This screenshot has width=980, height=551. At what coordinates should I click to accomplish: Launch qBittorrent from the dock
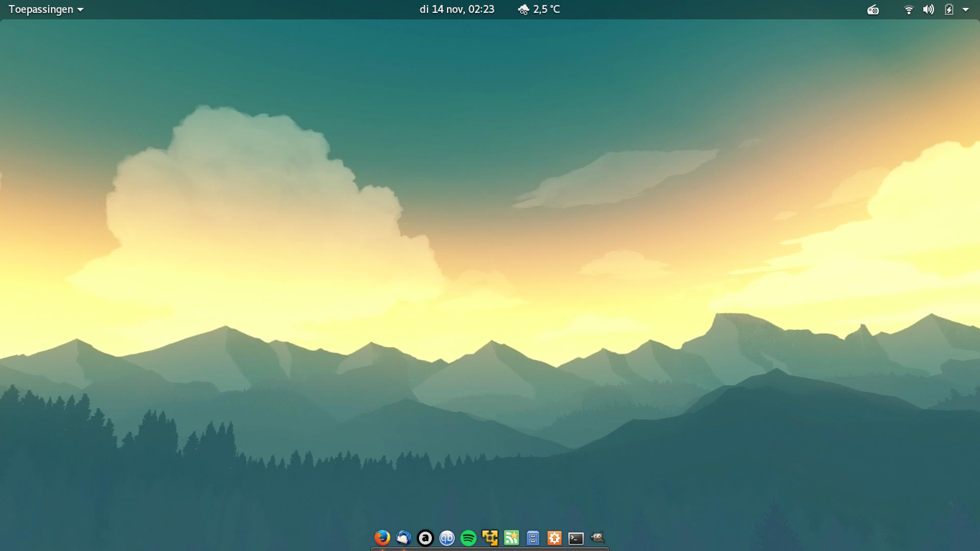(x=447, y=537)
